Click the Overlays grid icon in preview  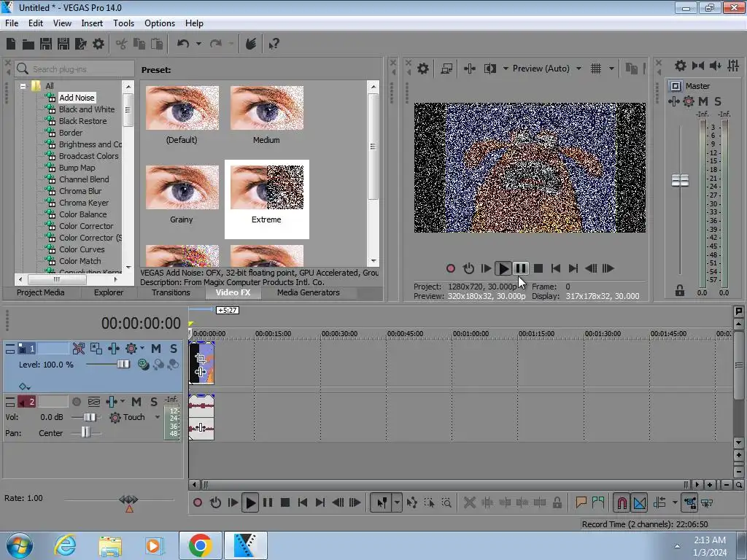[595, 69]
